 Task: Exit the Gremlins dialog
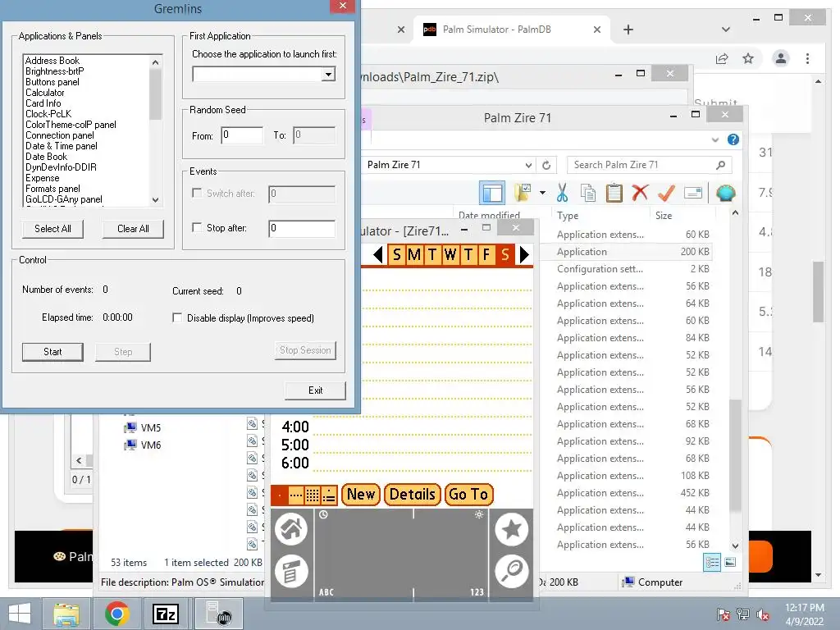pos(315,390)
